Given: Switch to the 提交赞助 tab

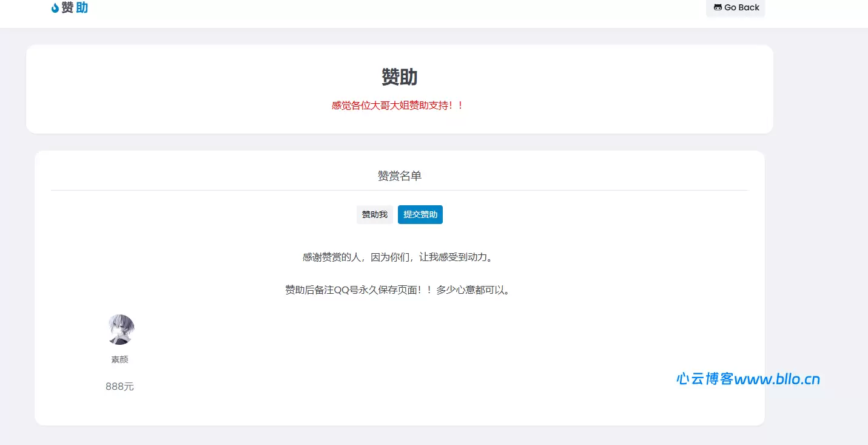Looking at the screenshot, I should [x=420, y=215].
